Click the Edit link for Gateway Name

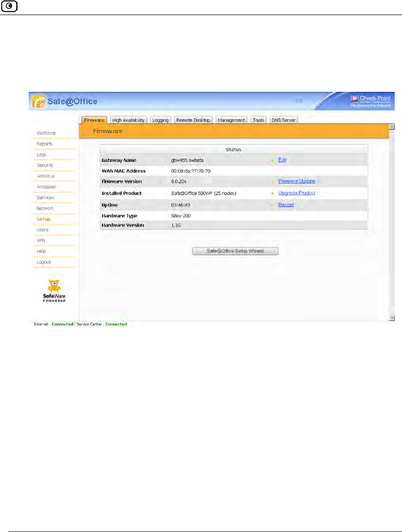(283, 160)
